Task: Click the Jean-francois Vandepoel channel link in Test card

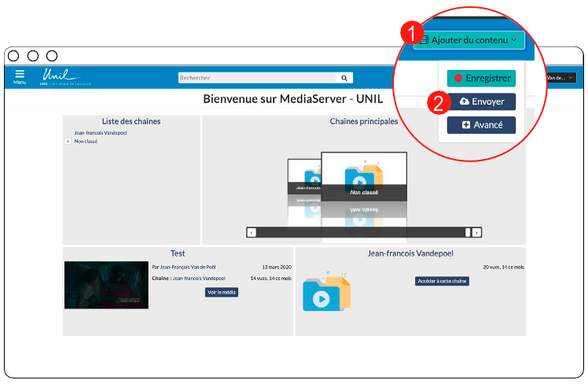Action: click(199, 278)
